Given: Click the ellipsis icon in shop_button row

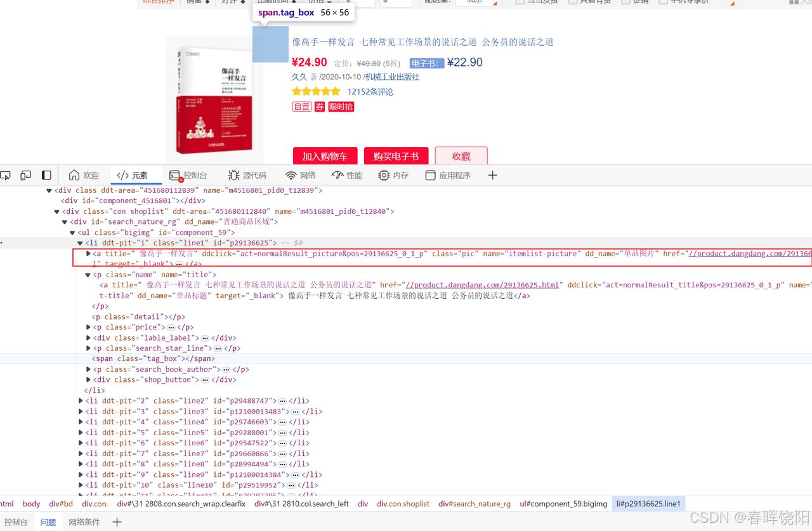Looking at the screenshot, I should click(x=205, y=380).
